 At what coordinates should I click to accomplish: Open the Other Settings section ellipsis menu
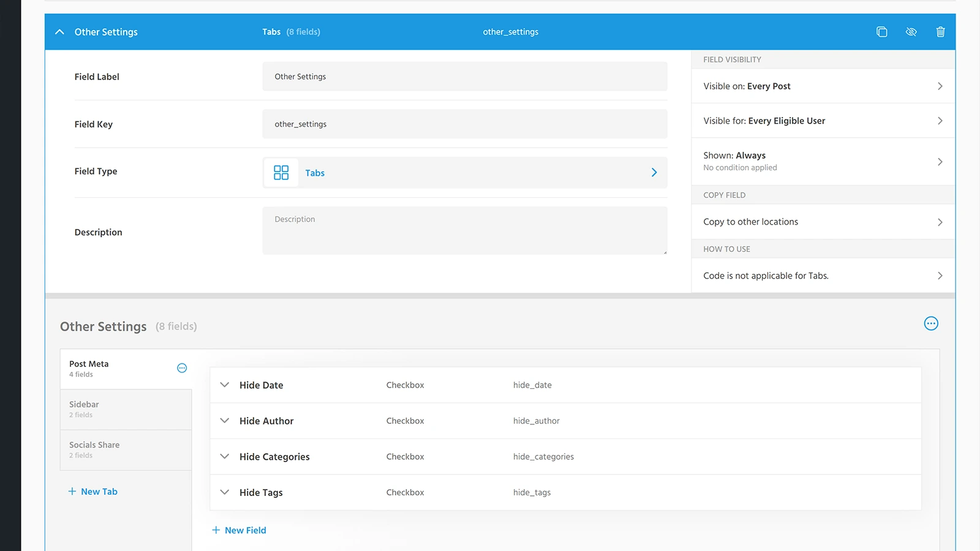pos(931,323)
